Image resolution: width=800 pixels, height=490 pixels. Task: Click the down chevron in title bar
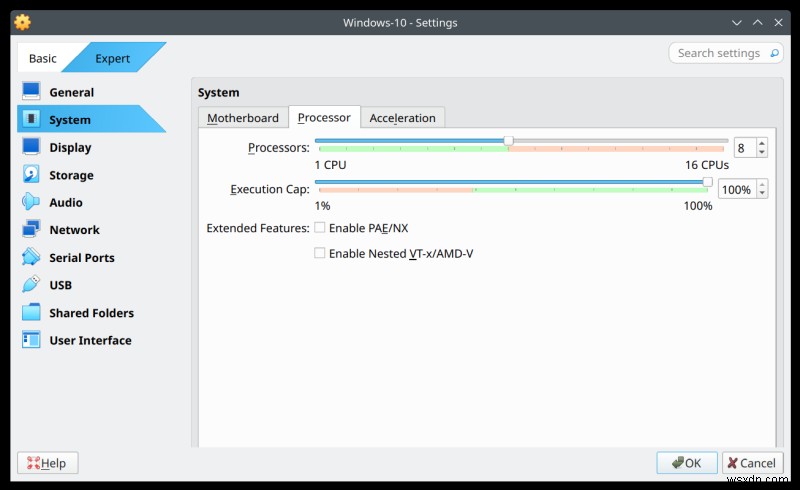tap(736, 22)
